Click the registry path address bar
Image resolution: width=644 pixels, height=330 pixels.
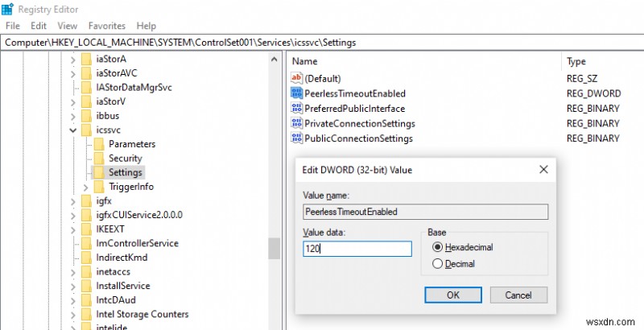[x=322, y=42]
